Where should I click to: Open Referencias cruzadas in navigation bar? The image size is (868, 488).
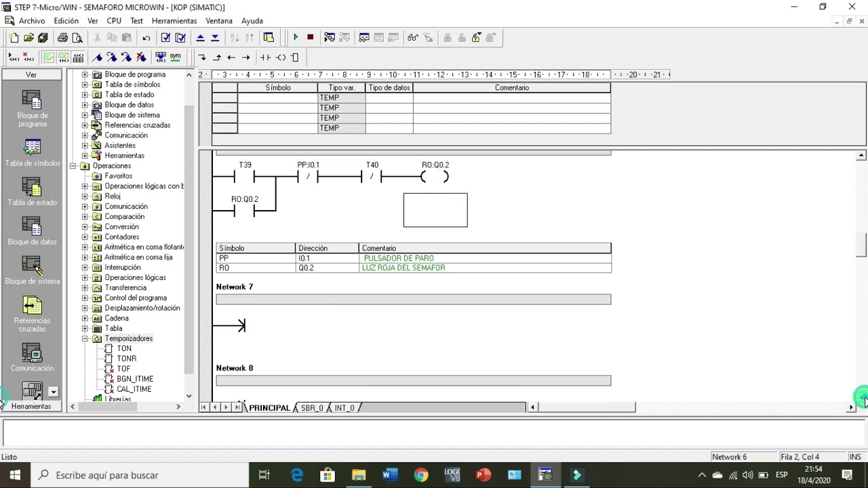pyautogui.click(x=32, y=314)
